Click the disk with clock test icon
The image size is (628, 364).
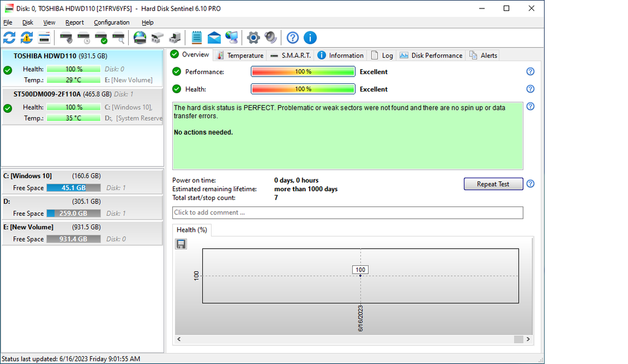pos(83,38)
